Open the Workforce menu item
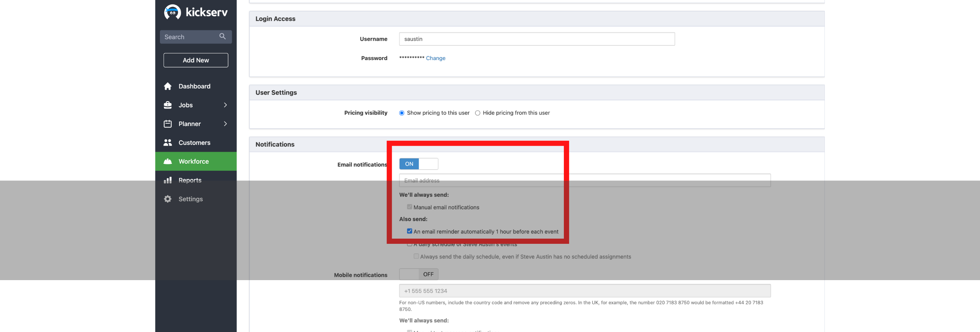This screenshot has height=332, width=980. tap(194, 162)
